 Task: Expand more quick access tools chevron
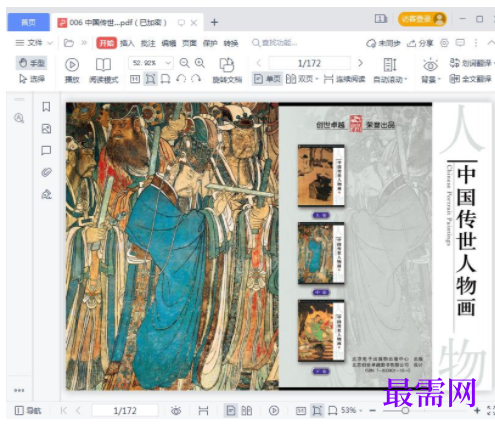click(84, 43)
